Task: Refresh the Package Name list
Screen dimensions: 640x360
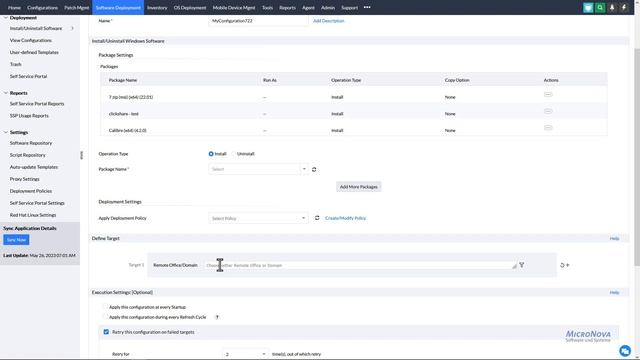Action: tap(314, 169)
